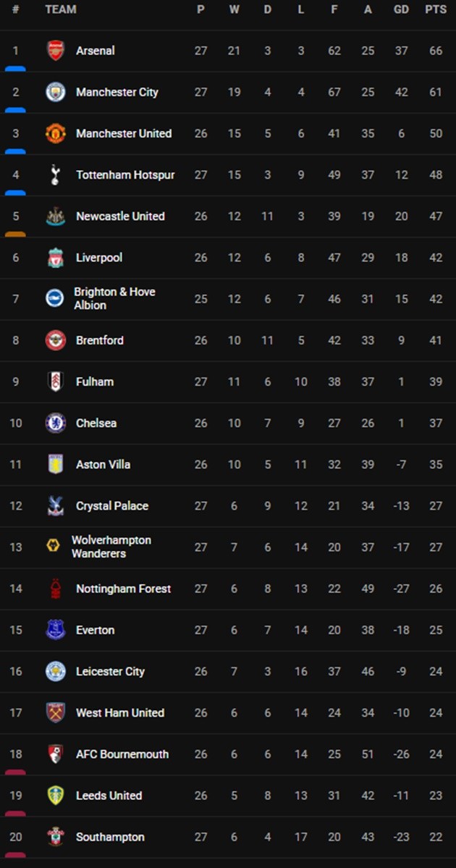The image size is (456, 868).
Task: Click the Everton club badge
Action: pyautogui.click(x=56, y=630)
